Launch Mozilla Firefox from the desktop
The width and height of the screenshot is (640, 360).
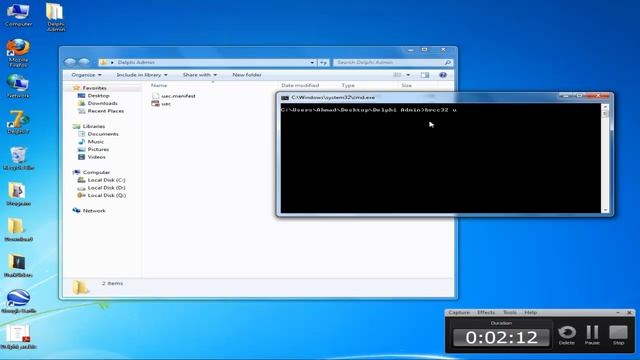18,52
